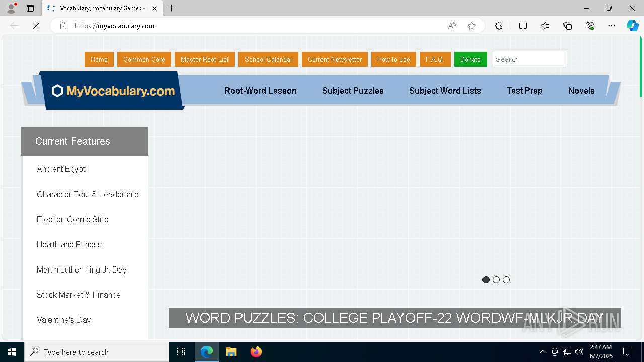Open the Favorites list icon
Viewport: 644px width, 362px height.
[x=545, y=26]
